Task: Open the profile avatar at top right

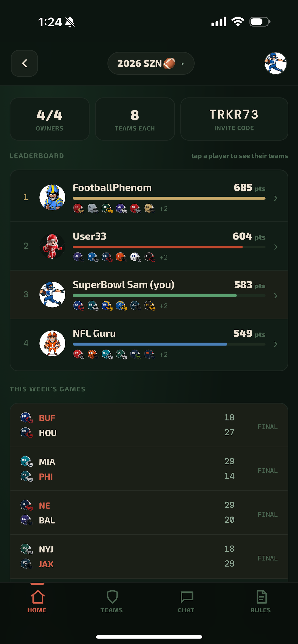Action: tap(275, 63)
